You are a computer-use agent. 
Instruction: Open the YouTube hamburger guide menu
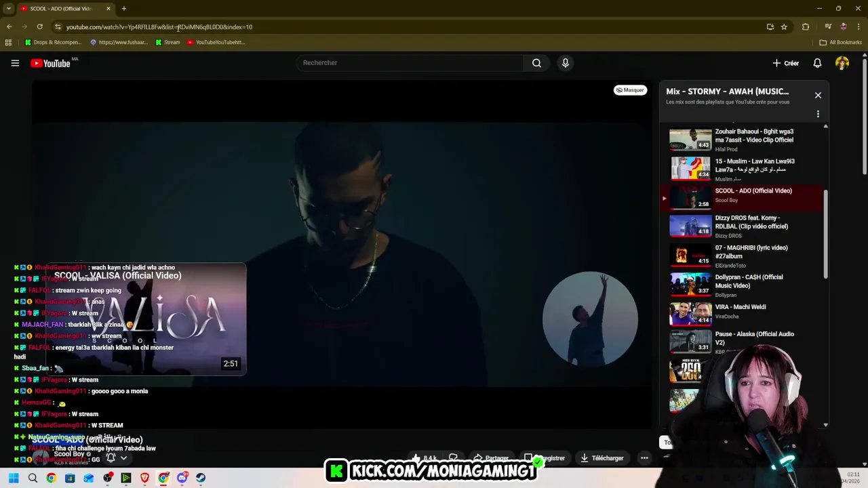15,63
